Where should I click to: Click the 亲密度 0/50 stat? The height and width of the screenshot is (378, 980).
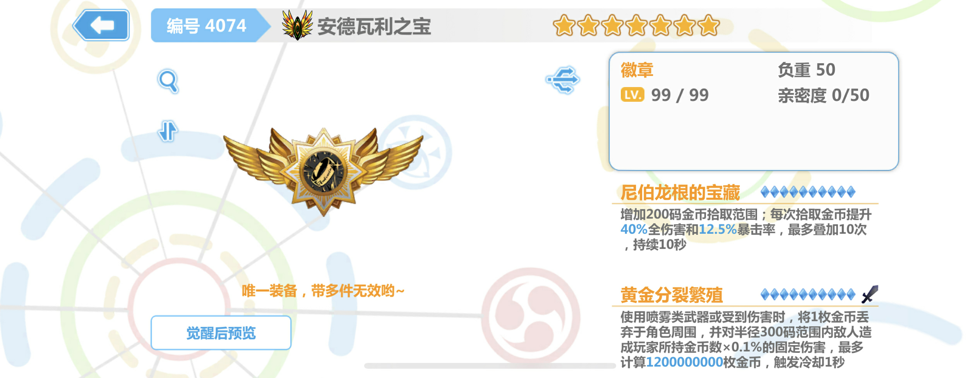[x=824, y=95]
